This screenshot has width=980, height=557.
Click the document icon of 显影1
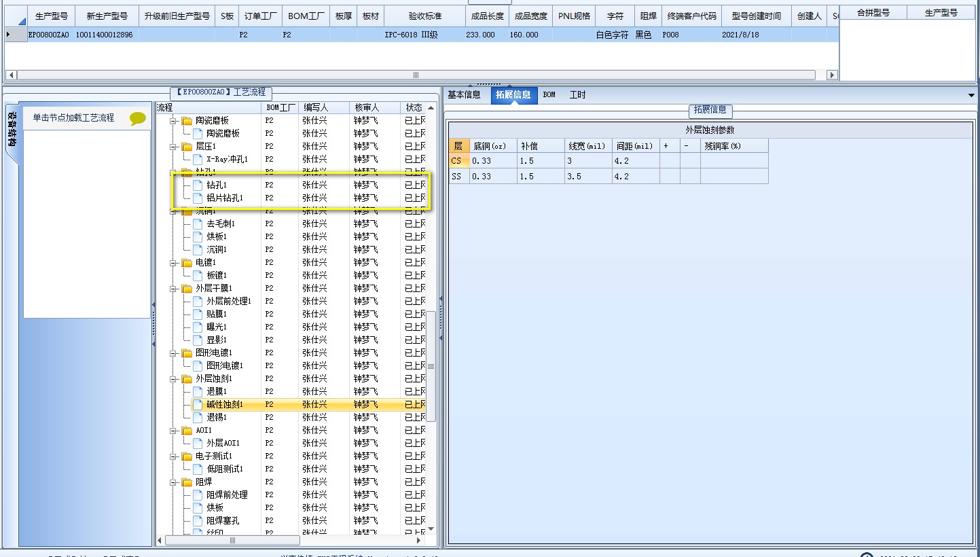tap(198, 340)
